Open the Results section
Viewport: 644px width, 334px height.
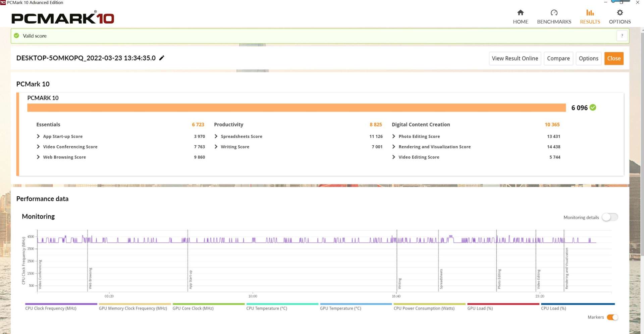(590, 17)
